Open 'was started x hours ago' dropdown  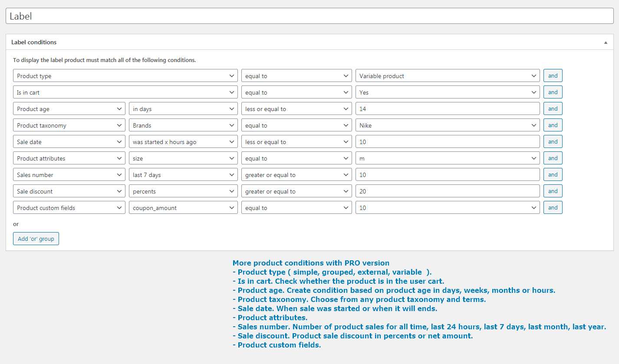183,142
